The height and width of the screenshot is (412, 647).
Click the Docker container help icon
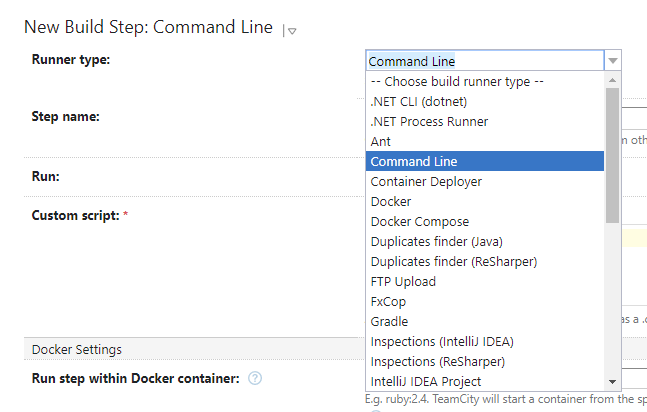(255, 378)
